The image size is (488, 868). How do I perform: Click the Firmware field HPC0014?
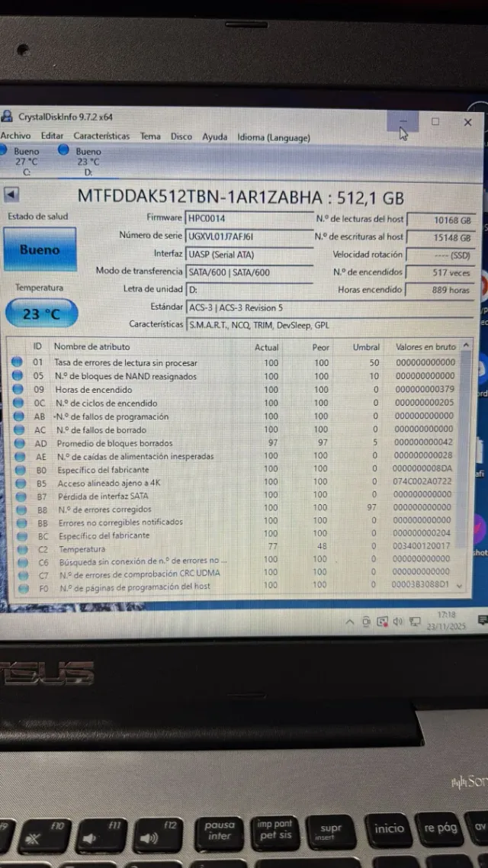click(x=249, y=217)
